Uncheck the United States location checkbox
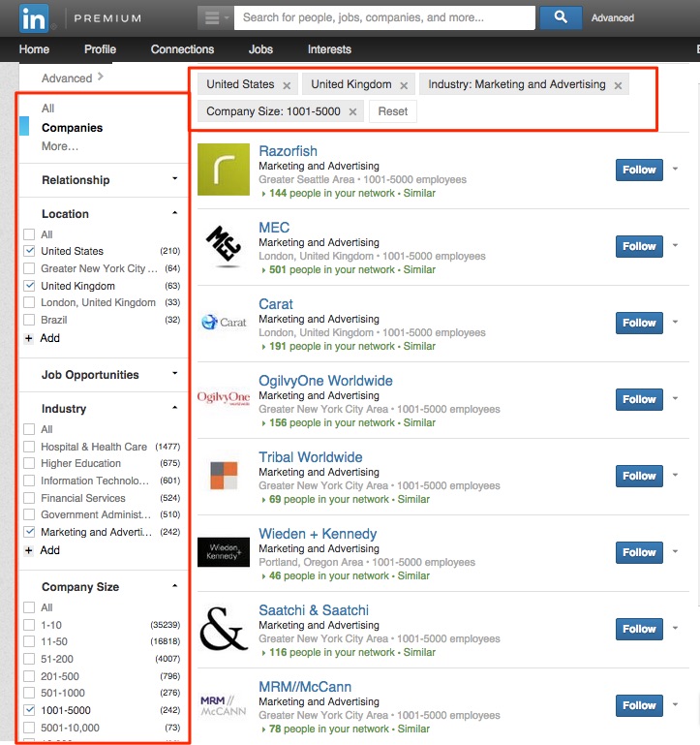 click(x=29, y=251)
